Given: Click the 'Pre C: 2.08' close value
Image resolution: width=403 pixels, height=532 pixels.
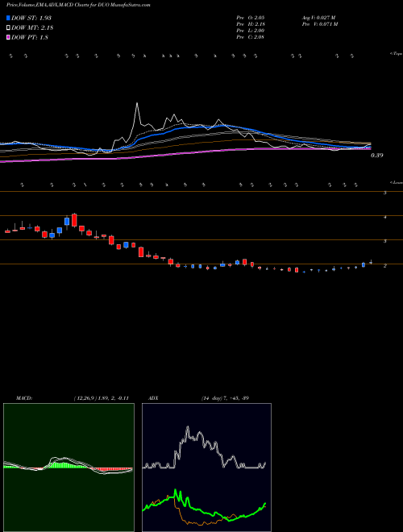Looking at the screenshot, I should tap(251, 37).
